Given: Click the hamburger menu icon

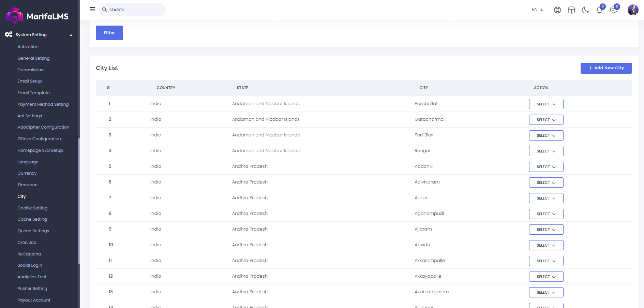Looking at the screenshot, I should [92, 9].
